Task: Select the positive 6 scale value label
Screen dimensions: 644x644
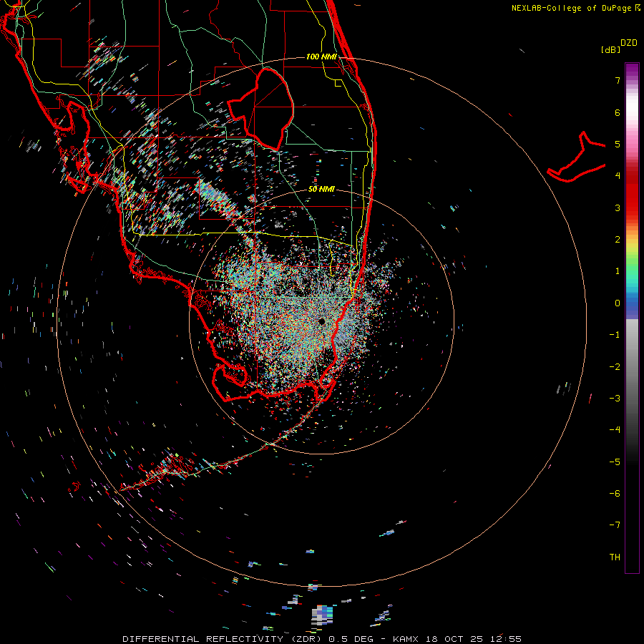Action: click(x=618, y=112)
